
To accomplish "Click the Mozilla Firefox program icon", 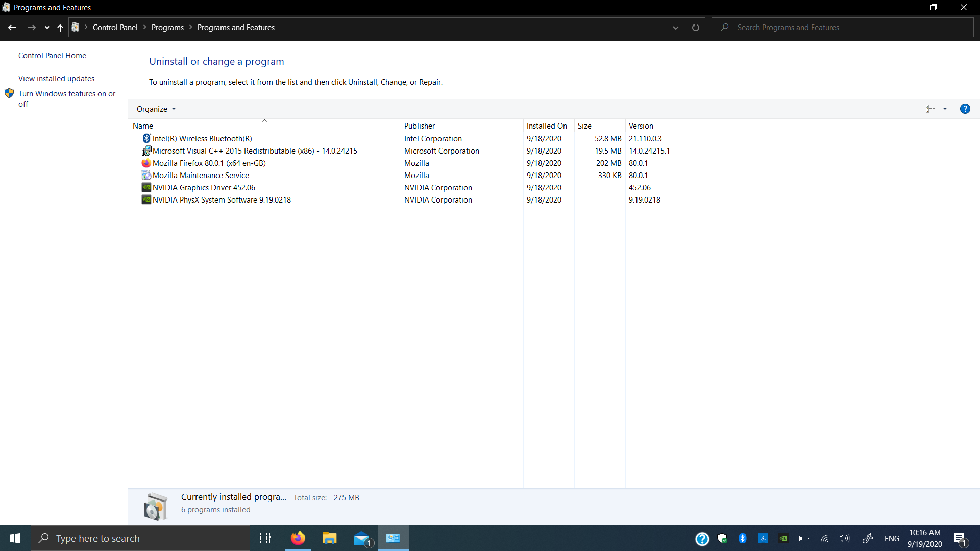I will [x=145, y=163].
